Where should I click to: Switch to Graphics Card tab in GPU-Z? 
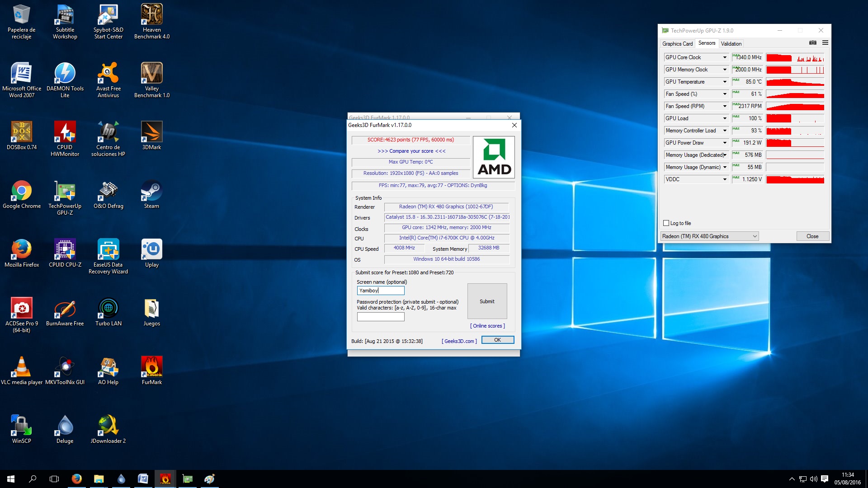click(677, 44)
